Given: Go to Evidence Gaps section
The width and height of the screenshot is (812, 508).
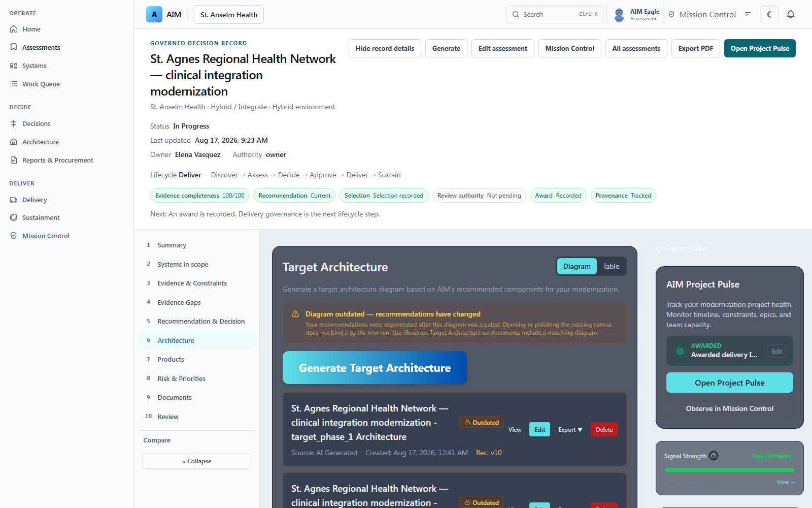Looking at the screenshot, I should coord(196,302).
